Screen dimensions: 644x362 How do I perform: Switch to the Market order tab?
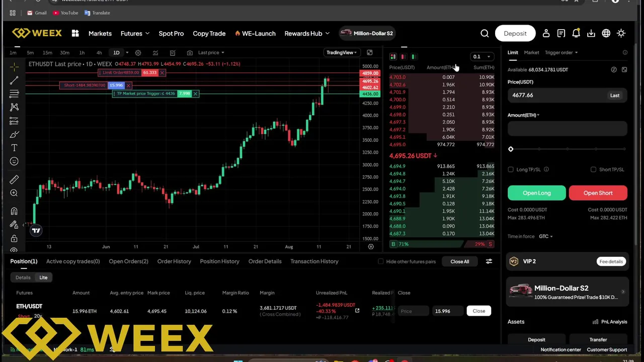[x=531, y=52]
